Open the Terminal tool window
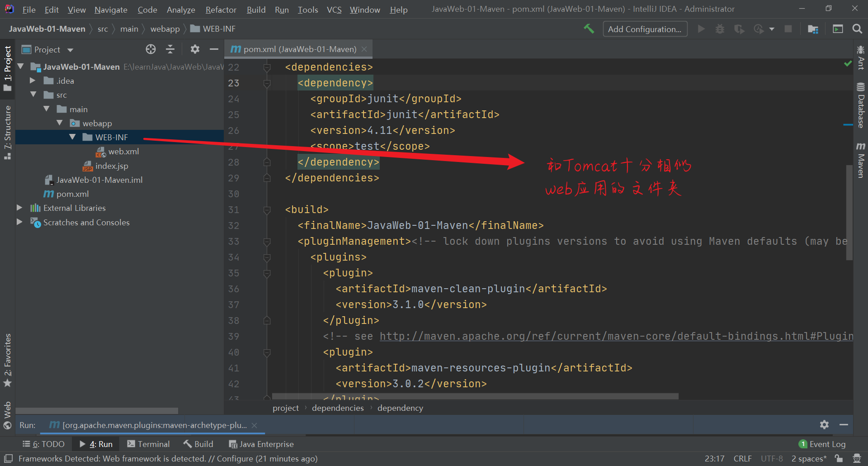 tap(148, 444)
